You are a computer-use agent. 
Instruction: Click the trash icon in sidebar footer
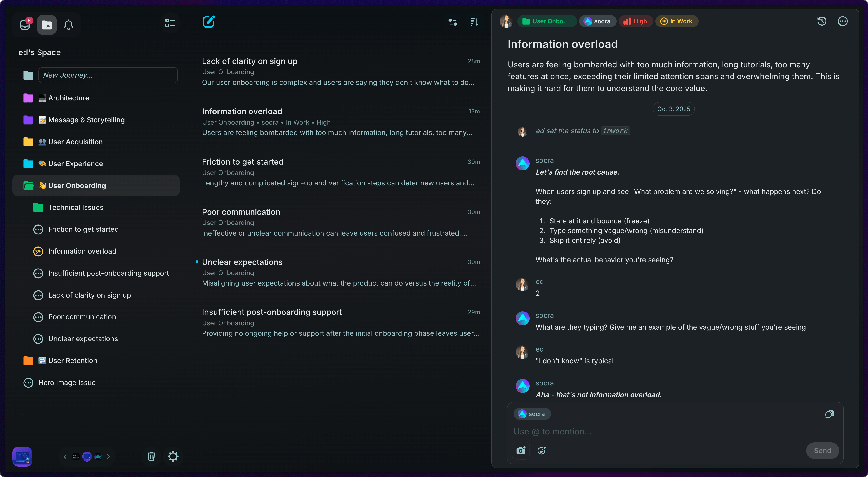(151, 456)
